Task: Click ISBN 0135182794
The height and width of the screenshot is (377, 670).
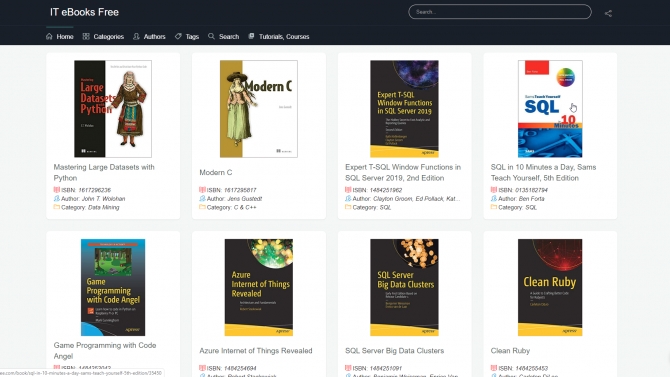Action: (532, 190)
